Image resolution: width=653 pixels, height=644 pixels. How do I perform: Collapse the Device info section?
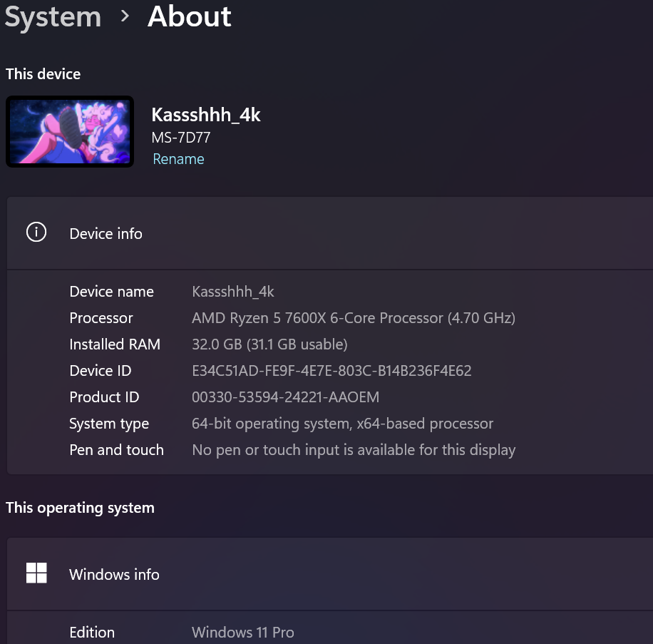328,234
